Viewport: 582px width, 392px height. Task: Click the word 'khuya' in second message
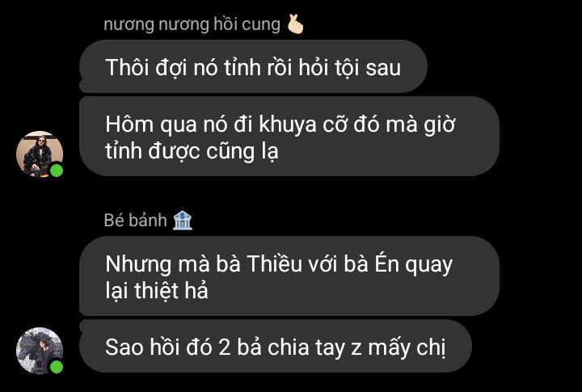pyautogui.click(x=288, y=124)
